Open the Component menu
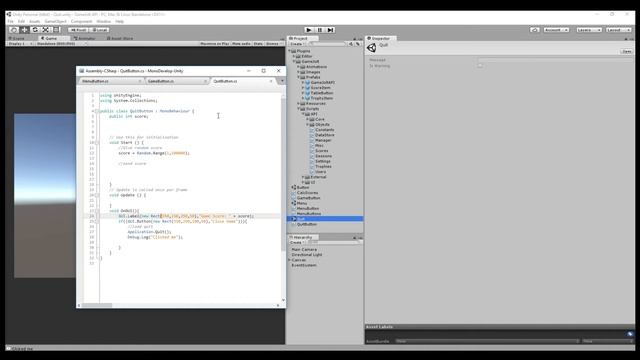The width and height of the screenshot is (640, 360). [x=81, y=21]
